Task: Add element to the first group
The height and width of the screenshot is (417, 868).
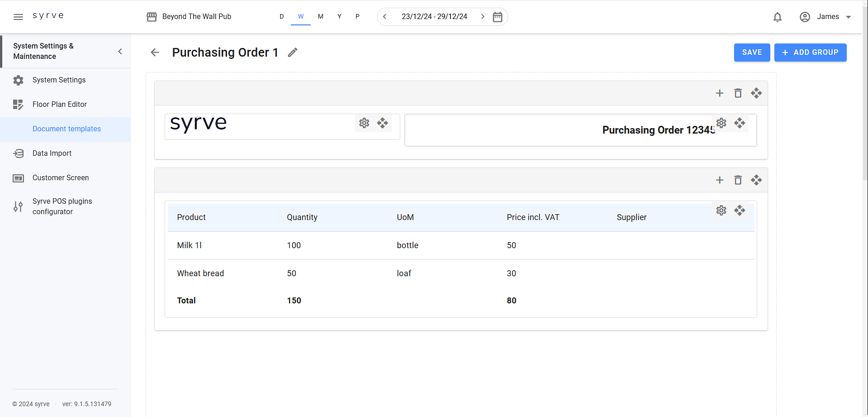Action: click(x=720, y=93)
